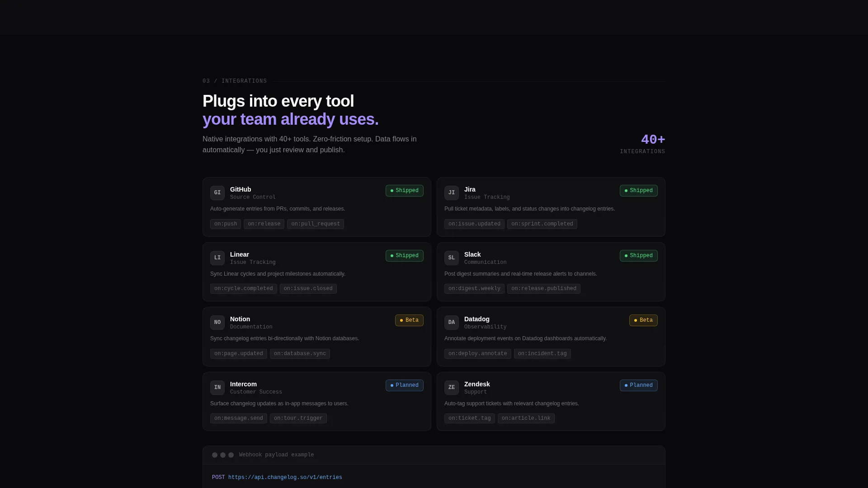Screen dimensions: 868x488
Task: Click the Webhook payload example title
Action: click(x=277, y=455)
